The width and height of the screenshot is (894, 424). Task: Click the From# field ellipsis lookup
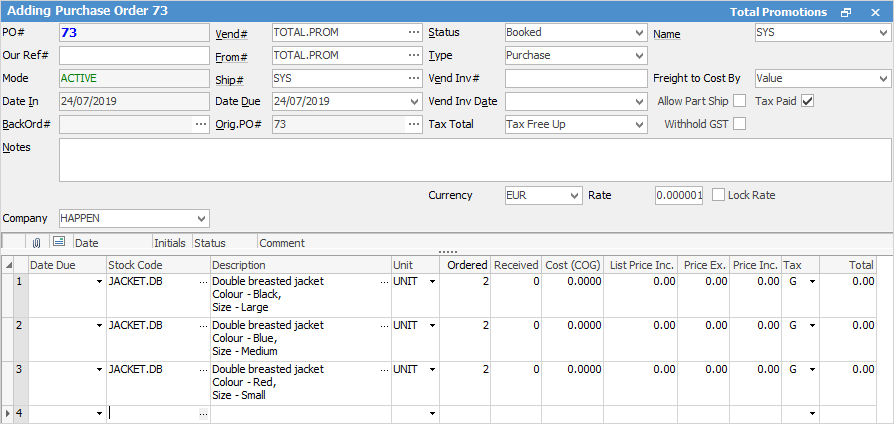(413, 56)
